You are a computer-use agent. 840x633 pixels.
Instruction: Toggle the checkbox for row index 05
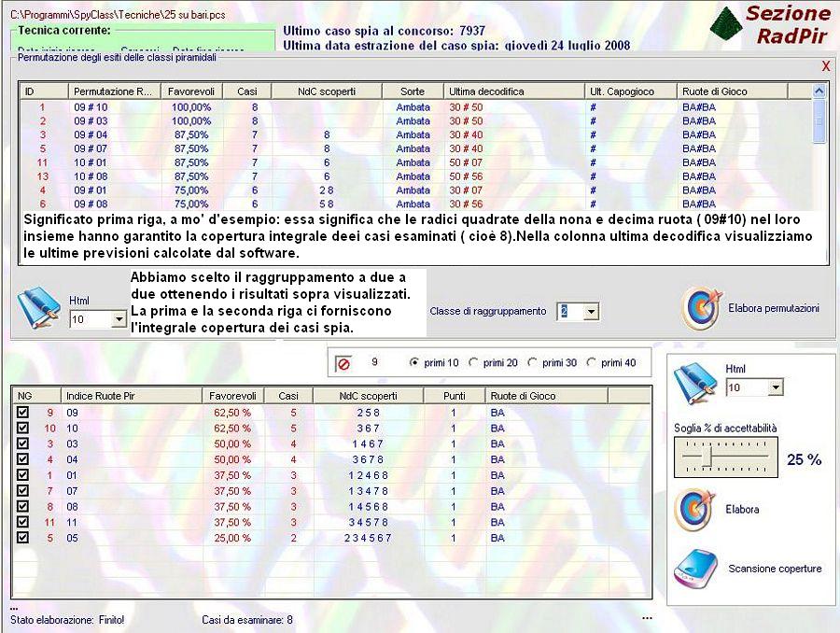pyautogui.click(x=22, y=537)
